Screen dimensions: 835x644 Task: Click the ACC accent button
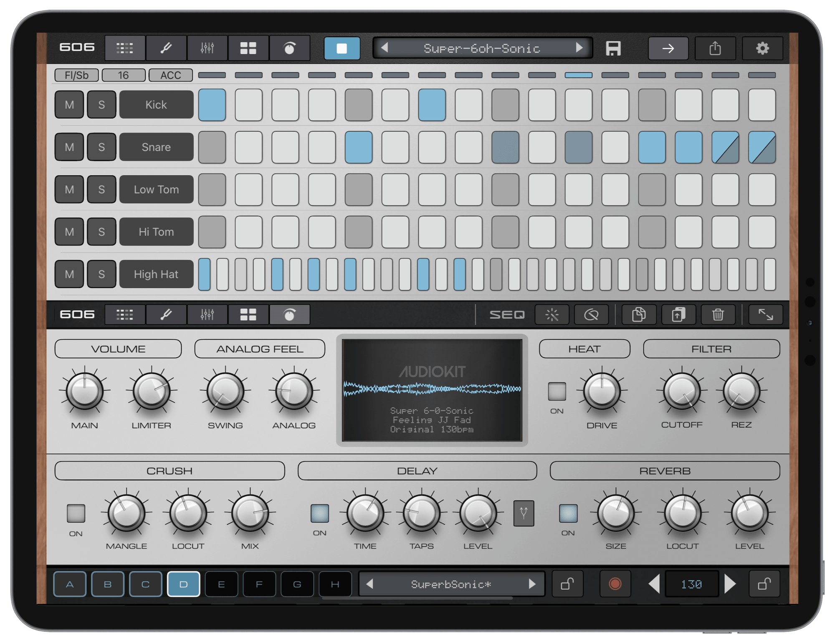[170, 75]
